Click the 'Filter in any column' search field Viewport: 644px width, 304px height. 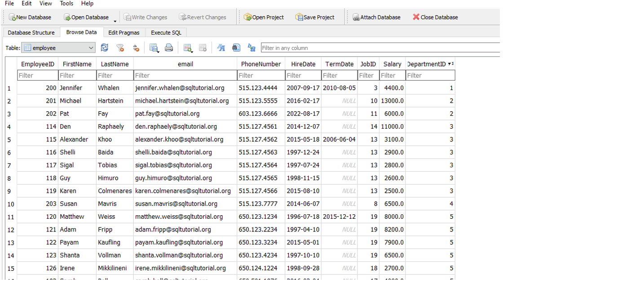tap(359, 47)
